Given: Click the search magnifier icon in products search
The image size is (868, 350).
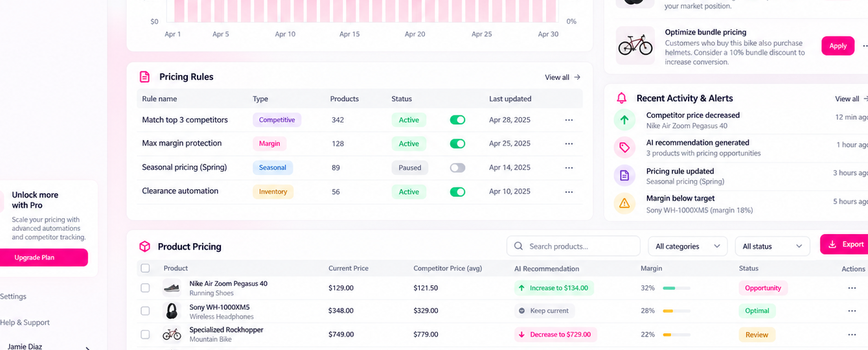Looking at the screenshot, I should pyautogui.click(x=519, y=246).
